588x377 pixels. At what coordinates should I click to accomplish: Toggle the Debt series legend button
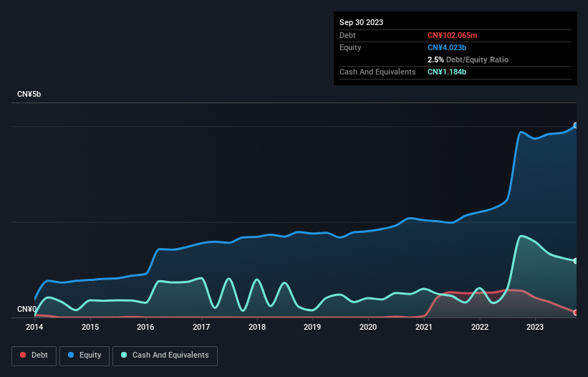[x=34, y=355]
